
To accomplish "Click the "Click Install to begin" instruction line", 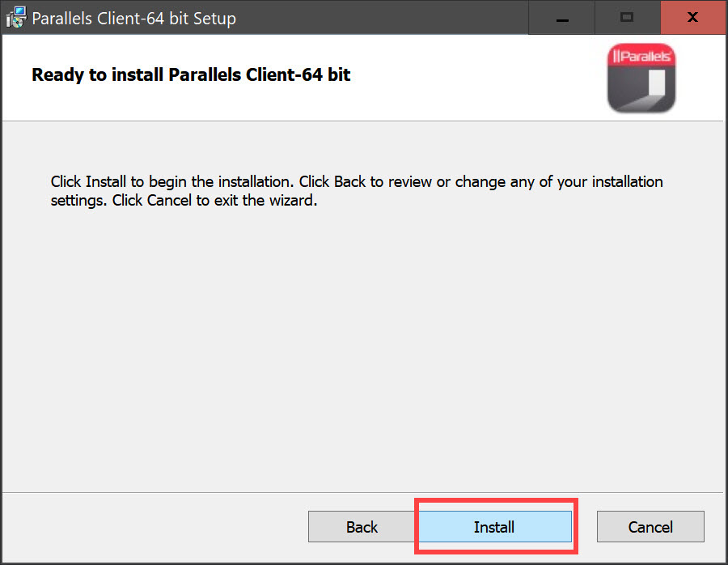I will pyautogui.click(x=357, y=181).
